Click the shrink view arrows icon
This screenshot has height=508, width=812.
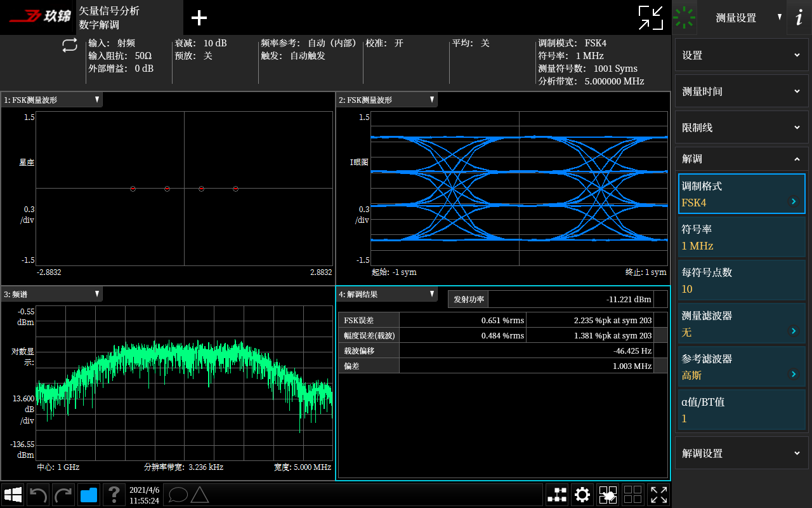coord(651,18)
